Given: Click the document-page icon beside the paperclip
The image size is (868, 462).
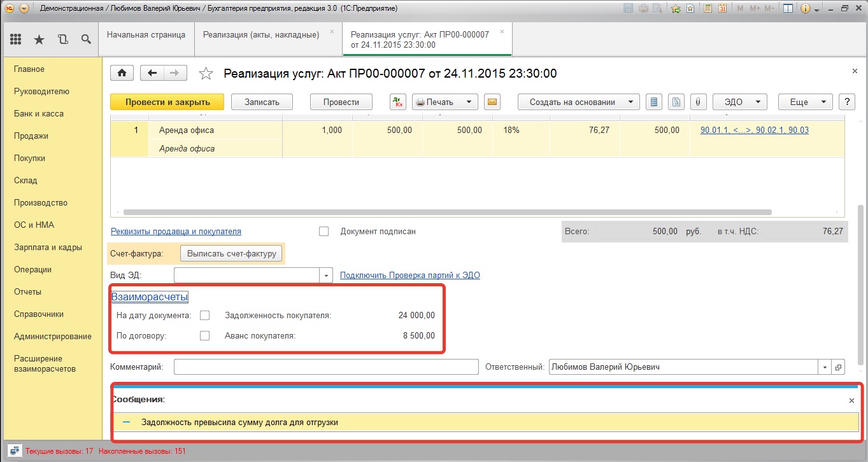Looking at the screenshot, I should tap(676, 102).
